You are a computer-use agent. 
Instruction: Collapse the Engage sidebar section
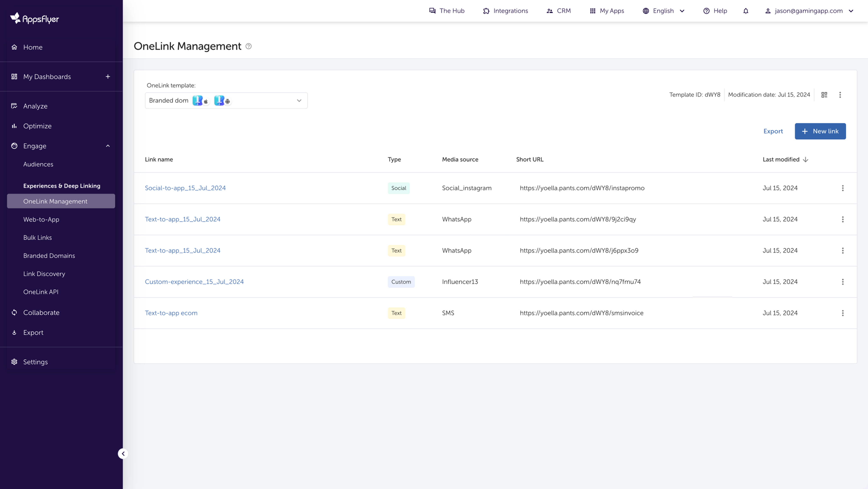tap(108, 146)
